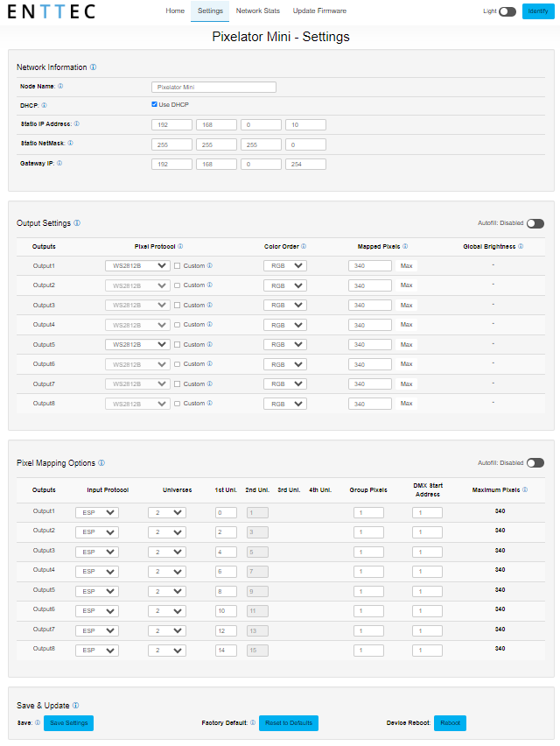
Task: Check Custom checkbox for Output5
Action: pos(178,345)
